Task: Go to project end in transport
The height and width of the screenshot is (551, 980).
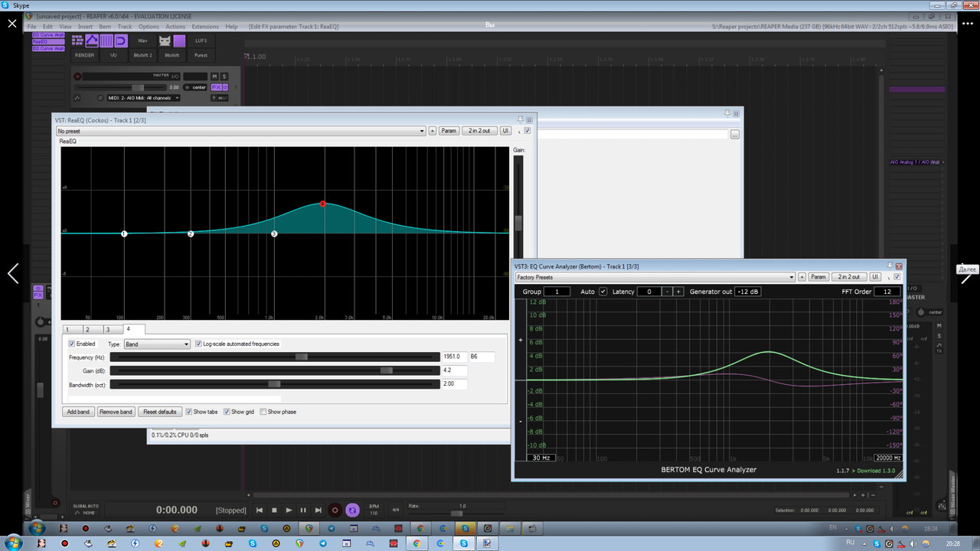Action: (318, 510)
